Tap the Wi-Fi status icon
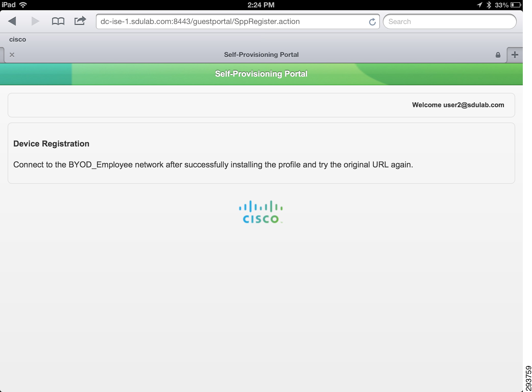532x392 pixels. tap(23, 5)
